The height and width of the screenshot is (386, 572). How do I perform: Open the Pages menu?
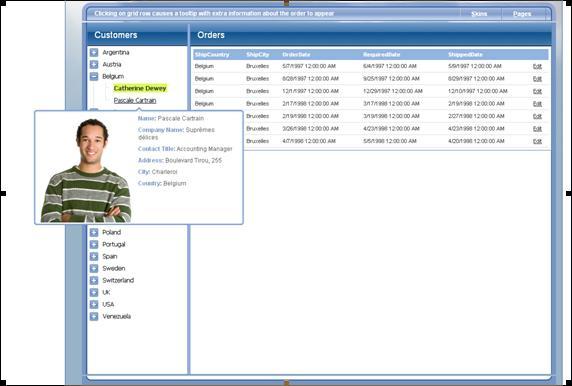(522, 14)
